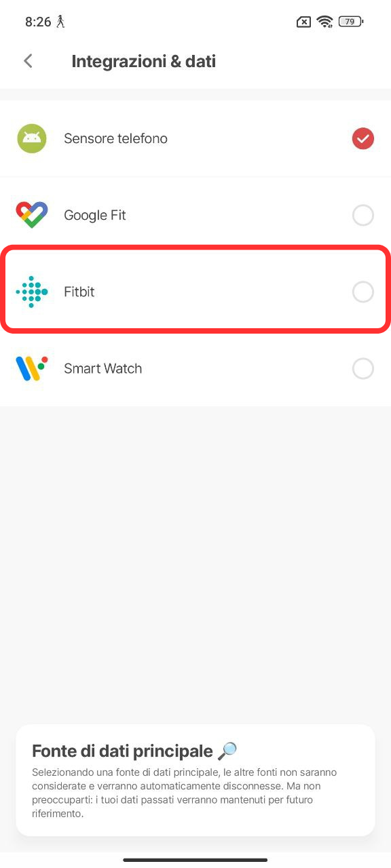Tap the magnifying glass emoji in the info card

pyautogui.click(x=228, y=751)
